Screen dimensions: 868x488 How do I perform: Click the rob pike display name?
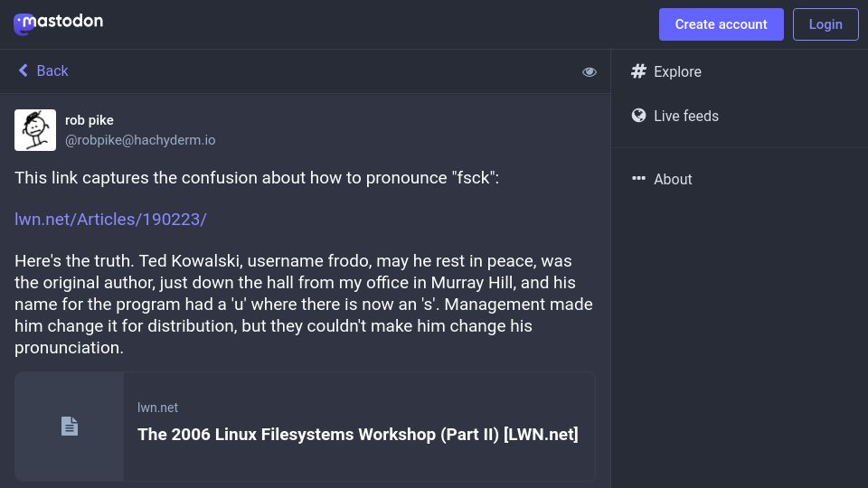pos(90,120)
